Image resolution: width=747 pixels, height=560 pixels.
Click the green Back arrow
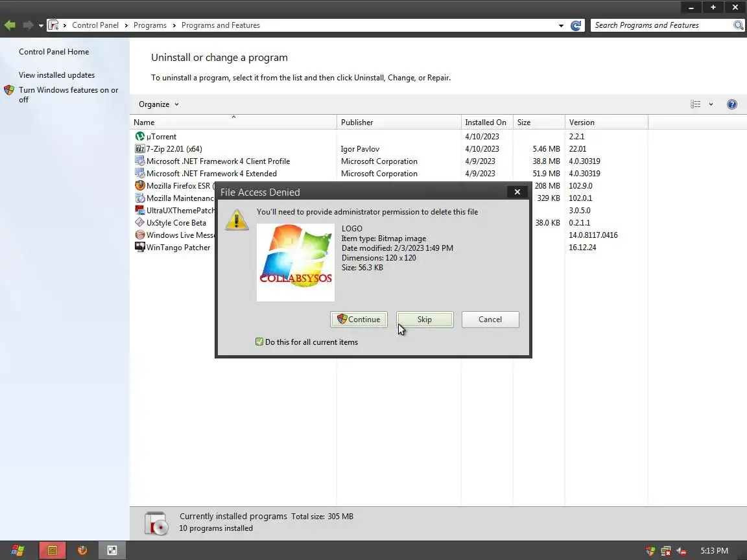pyautogui.click(x=10, y=25)
